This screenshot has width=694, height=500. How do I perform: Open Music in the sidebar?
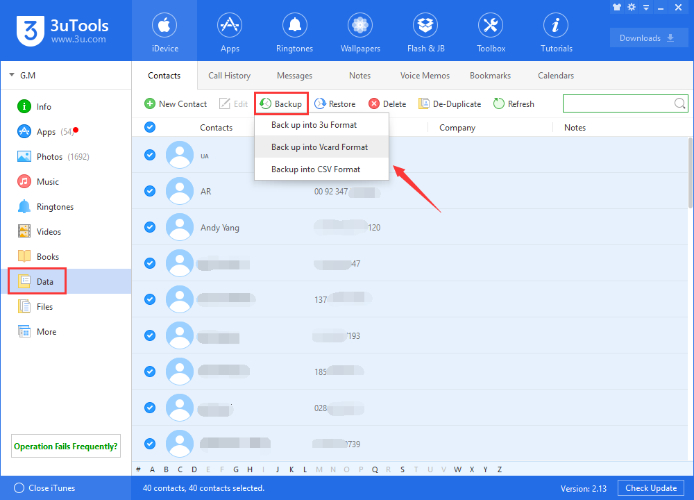coord(38,181)
